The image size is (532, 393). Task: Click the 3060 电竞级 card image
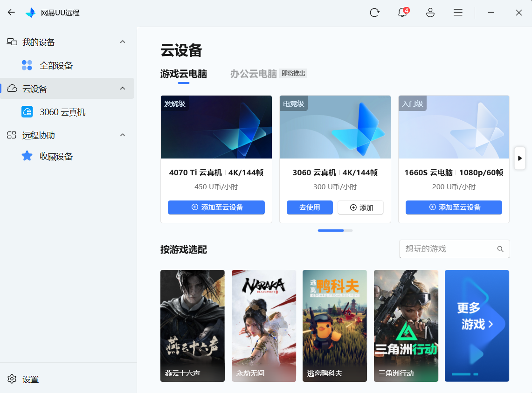pos(335,127)
